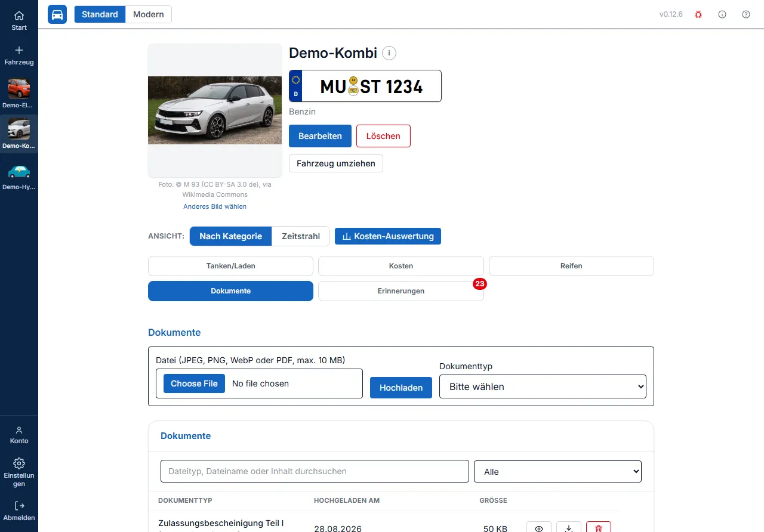Open the Tanken/Laden tab
Viewport: 764px width, 532px height.
[230, 266]
